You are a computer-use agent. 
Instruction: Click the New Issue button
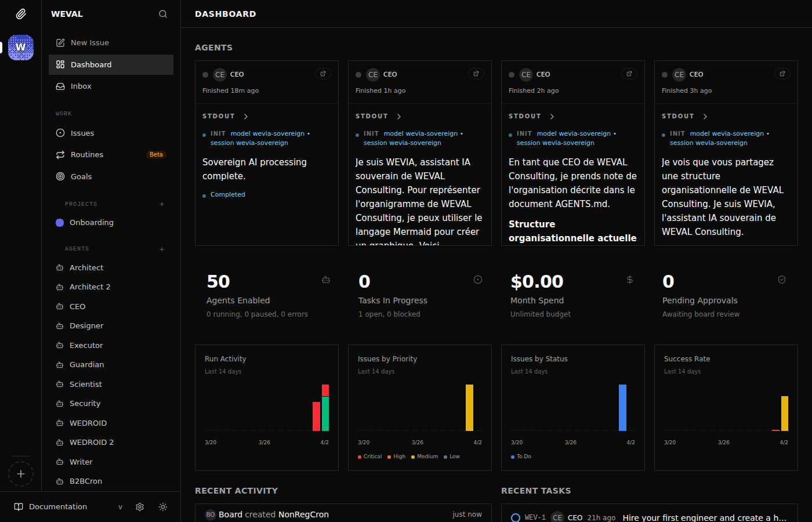[89, 43]
